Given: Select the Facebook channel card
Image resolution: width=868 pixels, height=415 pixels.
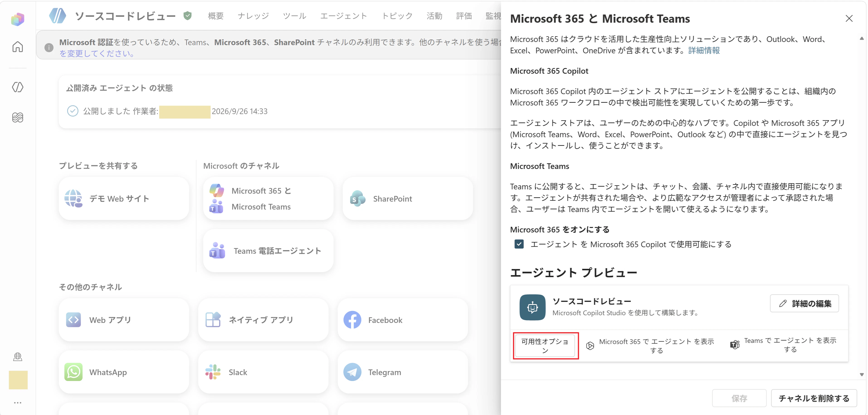Looking at the screenshot, I should [403, 320].
